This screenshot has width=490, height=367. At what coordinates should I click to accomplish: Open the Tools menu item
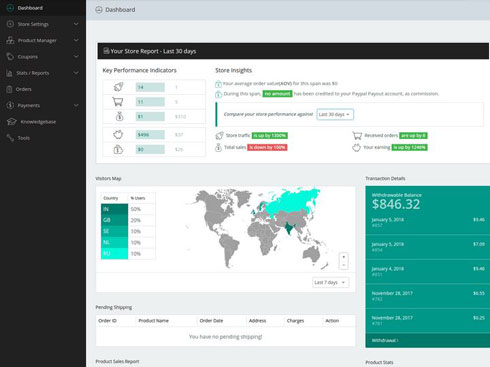click(43, 138)
